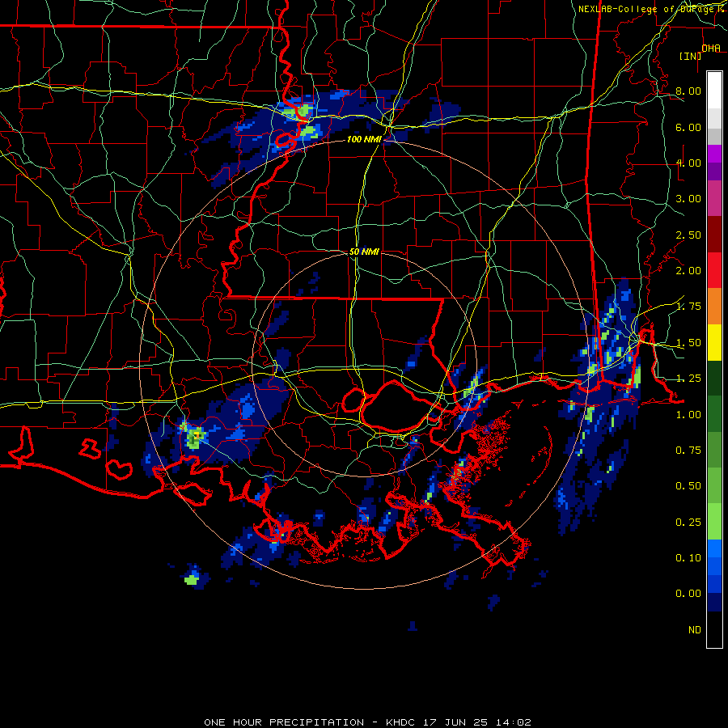728x728 pixels.
Task: Select the 0.10 legend value
Action: 688,558
